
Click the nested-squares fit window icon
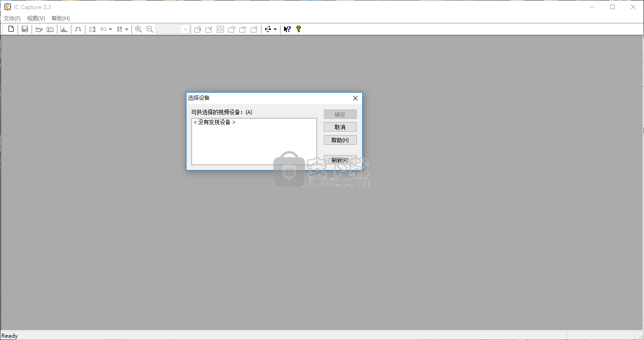tap(220, 29)
